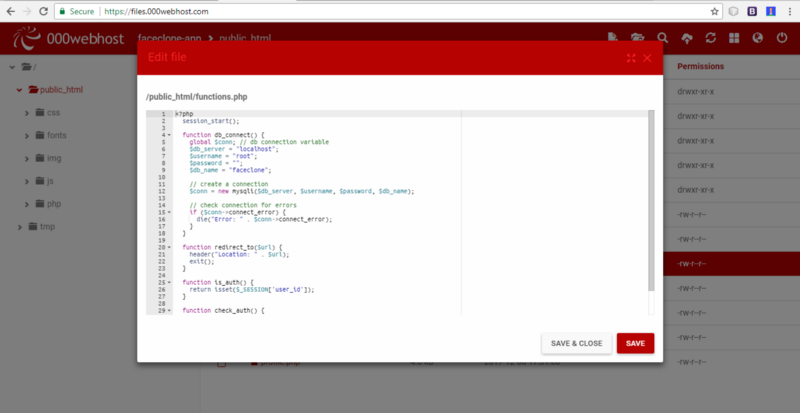This screenshot has width=800, height=413.
Task: Select the tmp folder label
Action: (x=47, y=227)
